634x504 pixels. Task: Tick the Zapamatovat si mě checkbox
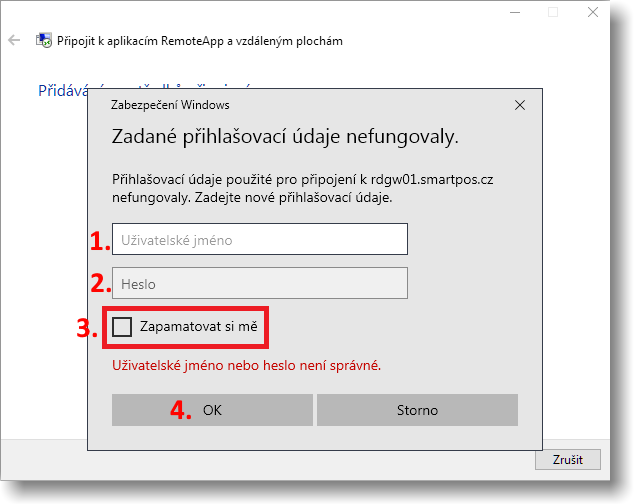point(122,326)
